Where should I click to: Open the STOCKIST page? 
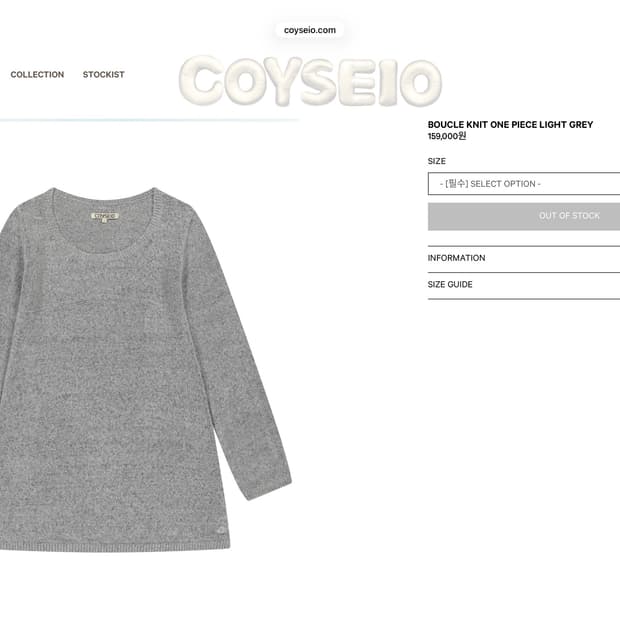pyautogui.click(x=104, y=74)
